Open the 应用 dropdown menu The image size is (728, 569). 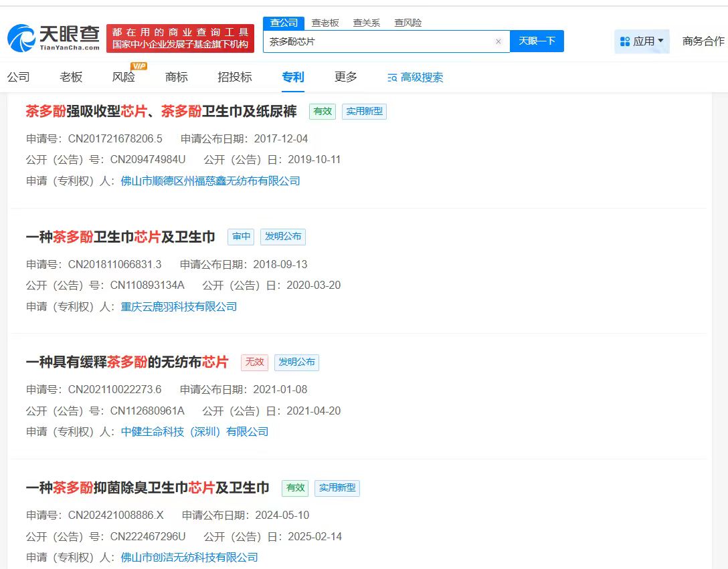[642, 41]
